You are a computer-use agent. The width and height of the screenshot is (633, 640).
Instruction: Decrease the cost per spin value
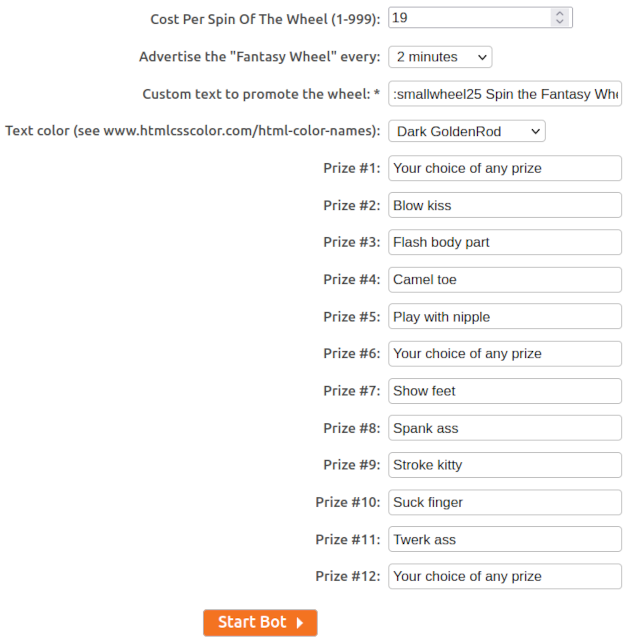point(559,22)
